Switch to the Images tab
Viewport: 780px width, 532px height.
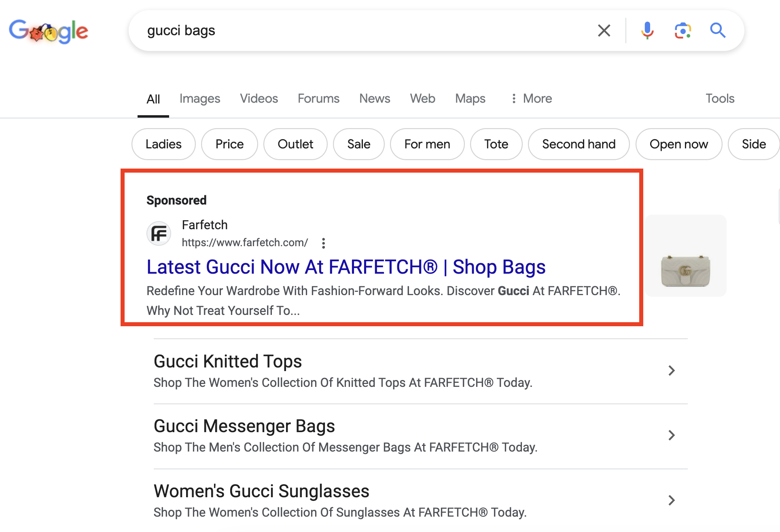(200, 99)
